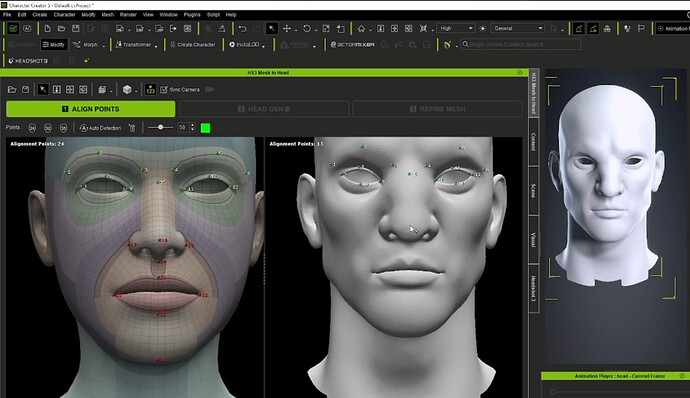This screenshot has height=398, width=690.
Task: Open the green point color swatch
Action: tap(206, 128)
